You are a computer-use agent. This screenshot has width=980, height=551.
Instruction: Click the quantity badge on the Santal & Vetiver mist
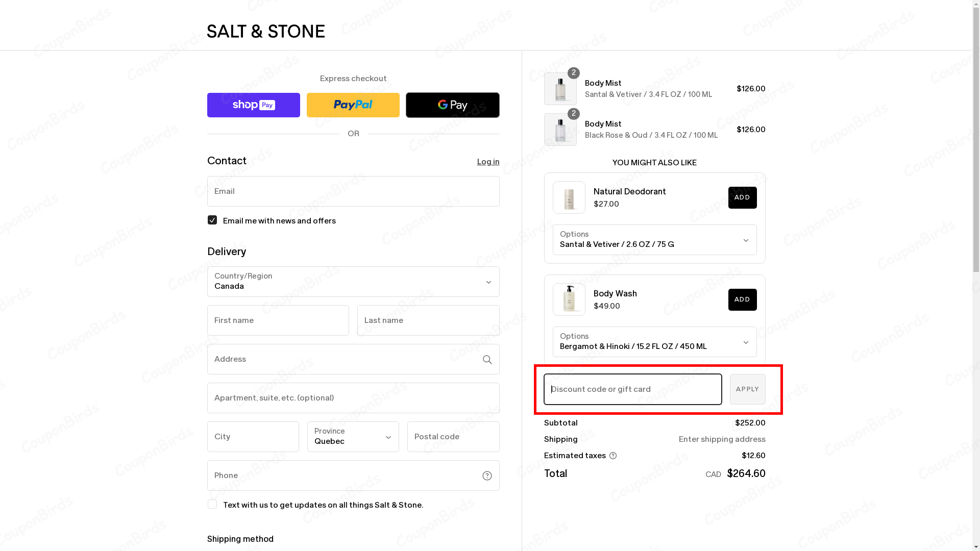tap(573, 73)
